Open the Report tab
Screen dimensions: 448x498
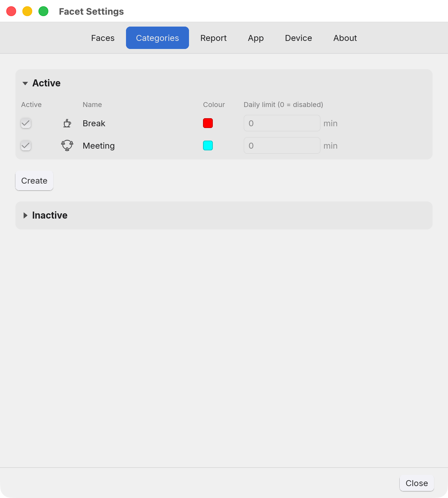point(213,38)
